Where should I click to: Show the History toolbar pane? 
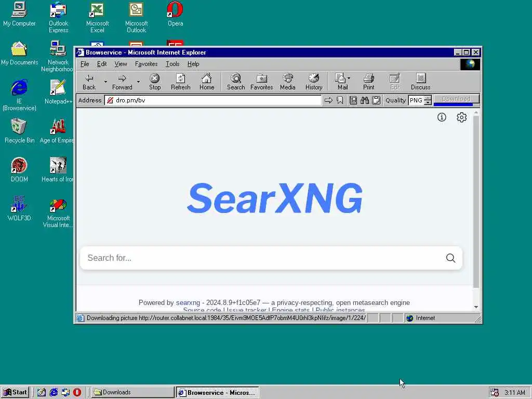click(314, 82)
